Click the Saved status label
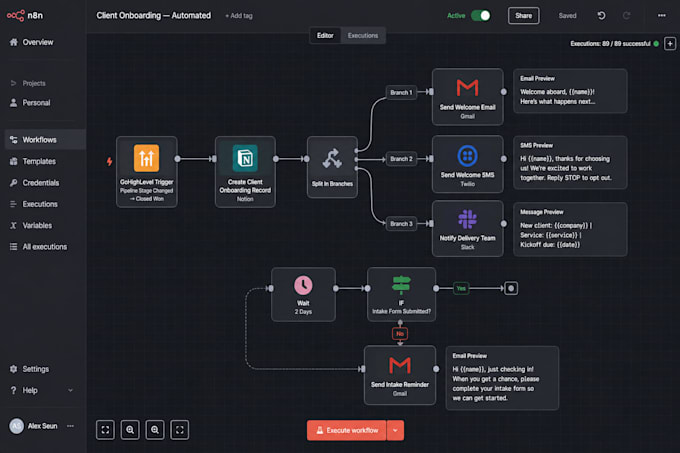The width and height of the screenshot is (680, 453). point(567,16)
